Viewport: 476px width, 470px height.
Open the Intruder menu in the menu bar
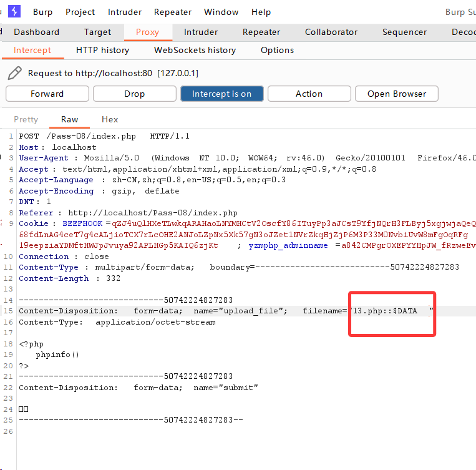(x=125, y=12)
